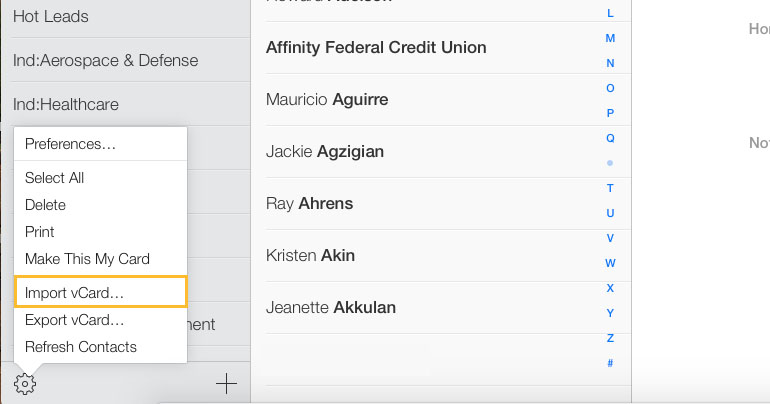This screenshot has height=404, width=770.
Task: Choose Import vCard… from the menu
Action: coord(101,293)
